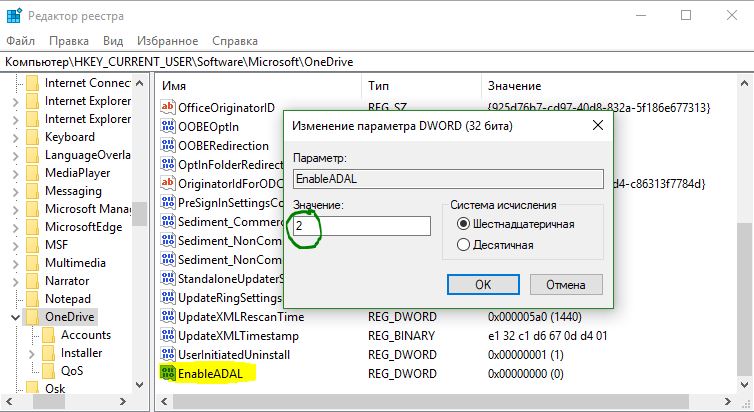The height and width of the screenshot is (412, 754).
Task: Expand the Installer subkey
Action: click(32, 353)
